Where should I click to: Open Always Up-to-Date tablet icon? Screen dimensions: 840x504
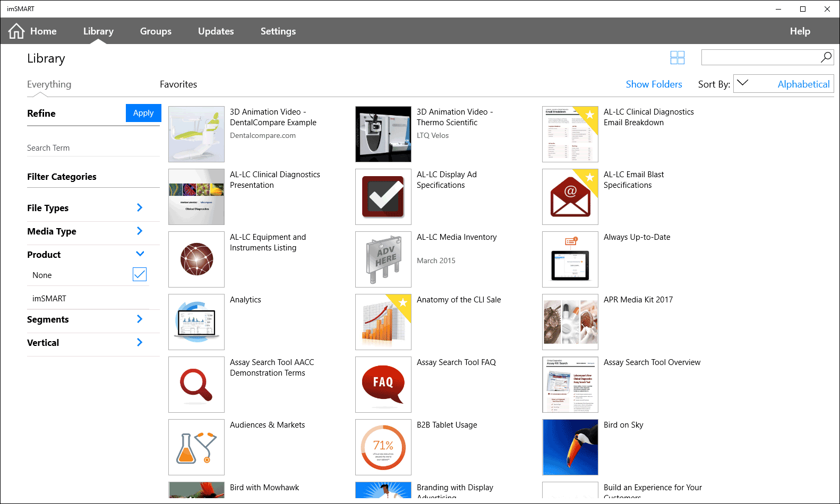(x=570, y=259)
